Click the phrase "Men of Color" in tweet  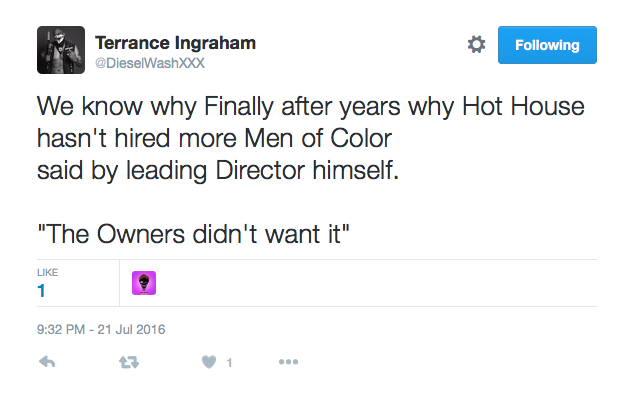(318, 138)
